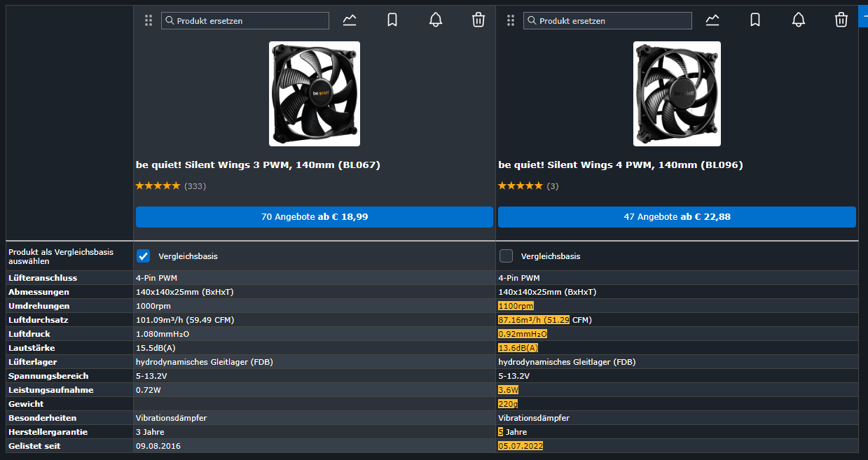Click highlighted 3.6W power value

coord(508,390)
